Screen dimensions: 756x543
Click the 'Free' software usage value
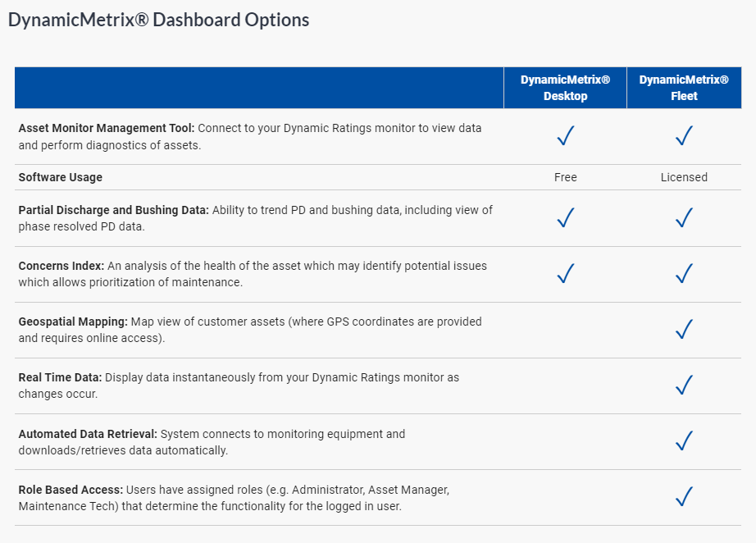point(566,177)
